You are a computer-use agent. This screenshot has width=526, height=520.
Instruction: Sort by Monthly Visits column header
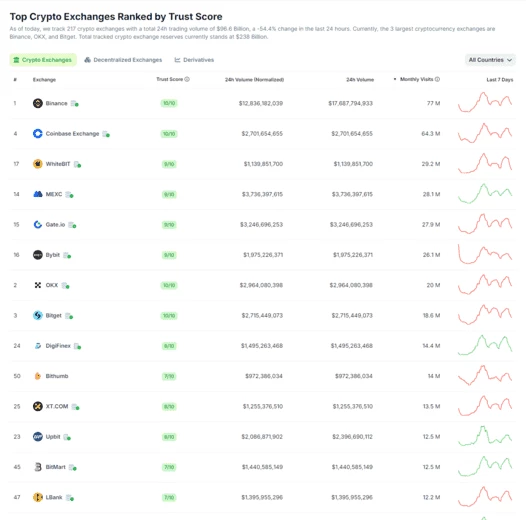coord(417,79)
